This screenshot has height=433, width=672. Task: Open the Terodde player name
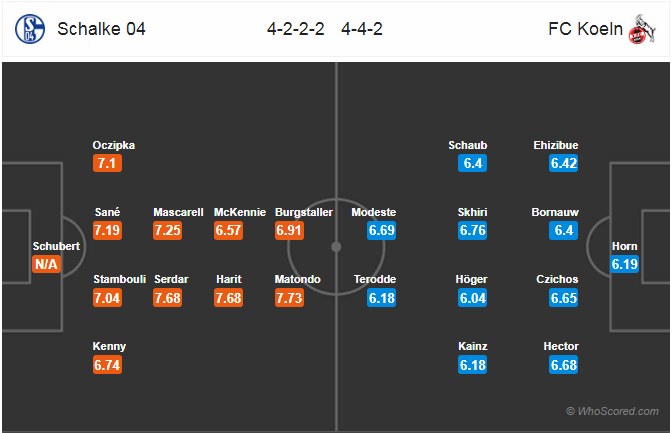[375, 279]
